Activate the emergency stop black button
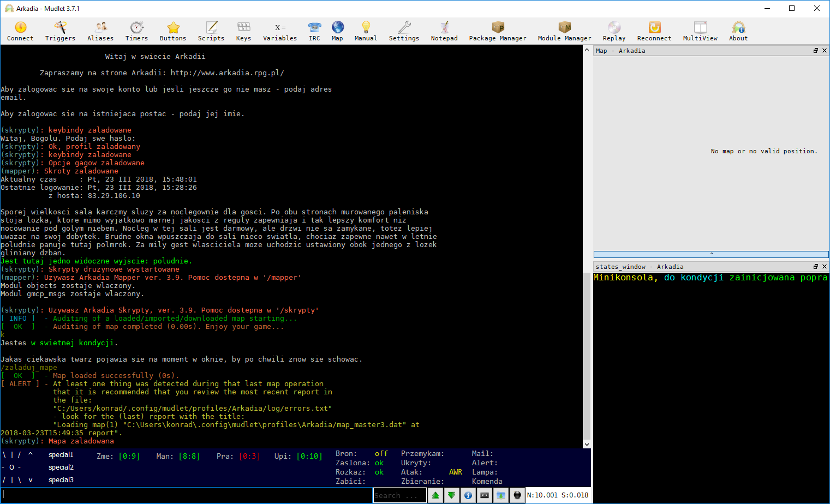Screen dimensions: 830x504 click(x=517, y=495)
